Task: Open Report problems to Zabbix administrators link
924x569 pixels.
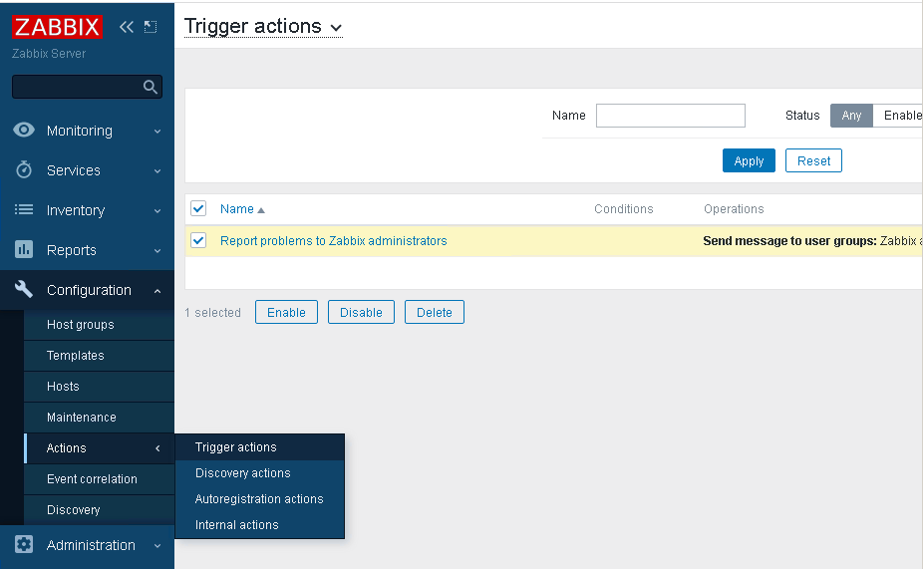Action: pos(334,241)
